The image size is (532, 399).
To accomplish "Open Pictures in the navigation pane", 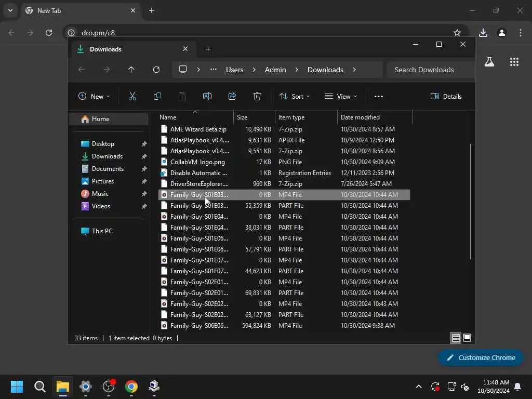I will [x=109, y=181].
